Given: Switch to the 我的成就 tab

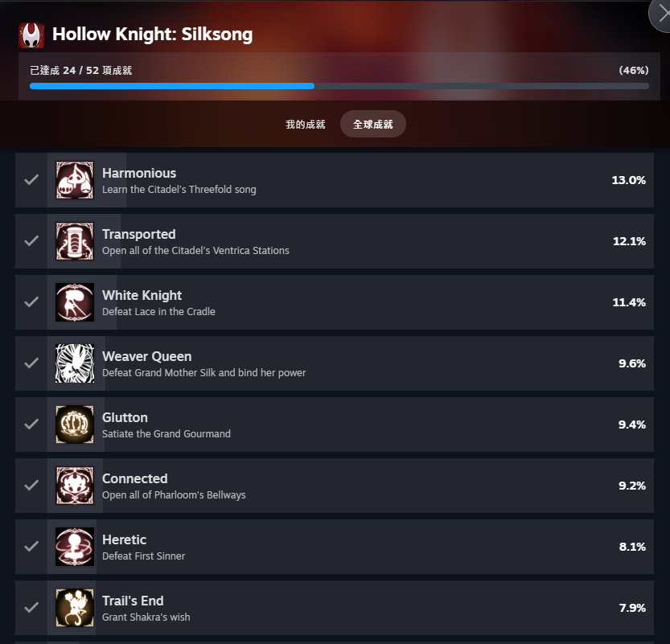Looking at the screenshot, I should click(x=306, y=125).
